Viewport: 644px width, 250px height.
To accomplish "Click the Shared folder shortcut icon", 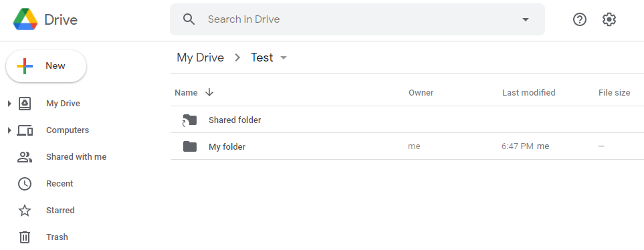I will tap(189, 120).
